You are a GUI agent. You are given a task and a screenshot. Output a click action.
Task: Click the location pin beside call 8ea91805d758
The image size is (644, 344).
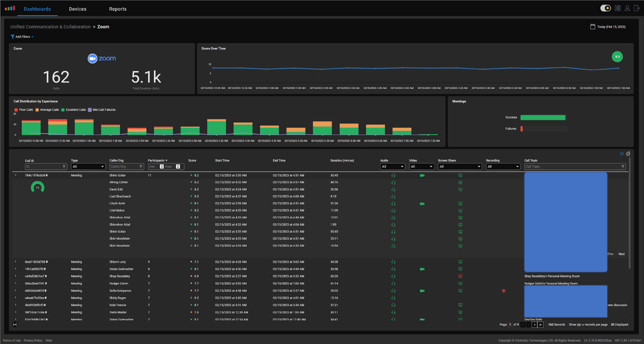point(47,262)
